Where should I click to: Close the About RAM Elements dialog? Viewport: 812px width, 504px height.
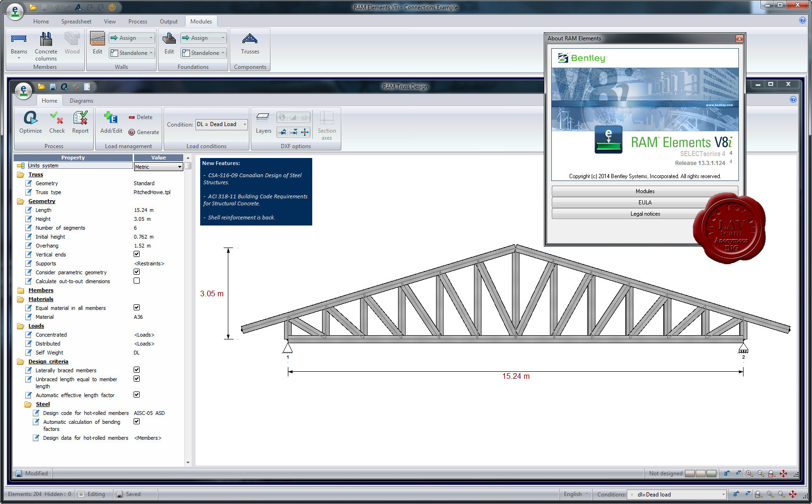(739, 38)
